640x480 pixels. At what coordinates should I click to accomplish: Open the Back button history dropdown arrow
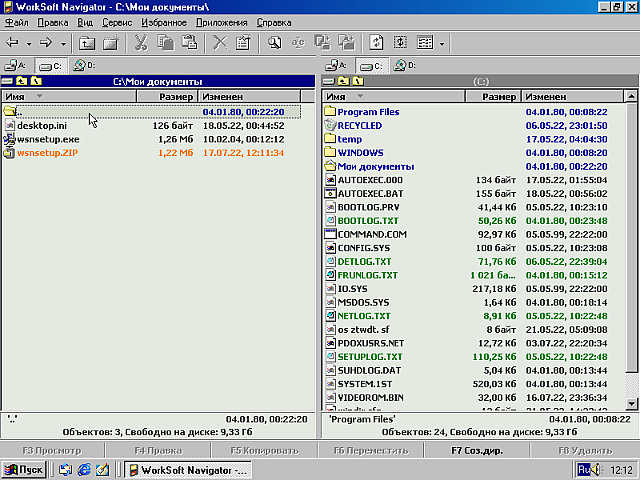click(x=29, y=43)
